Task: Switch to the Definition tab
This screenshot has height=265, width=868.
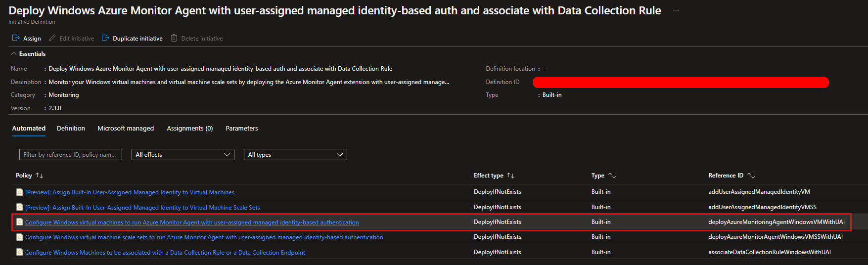Action: [x=71, y=129]
